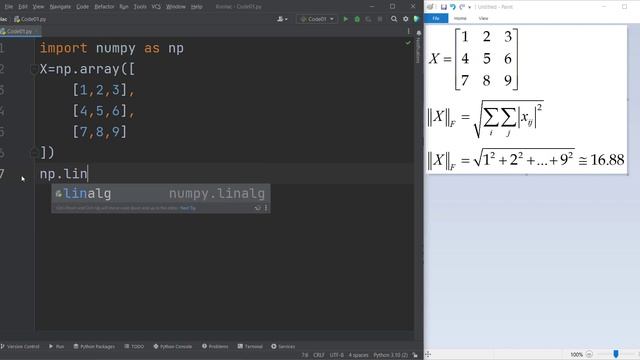The image size is (640, 360).
Task: Open the Terminal tool window
Action: (x=250, y=347)
